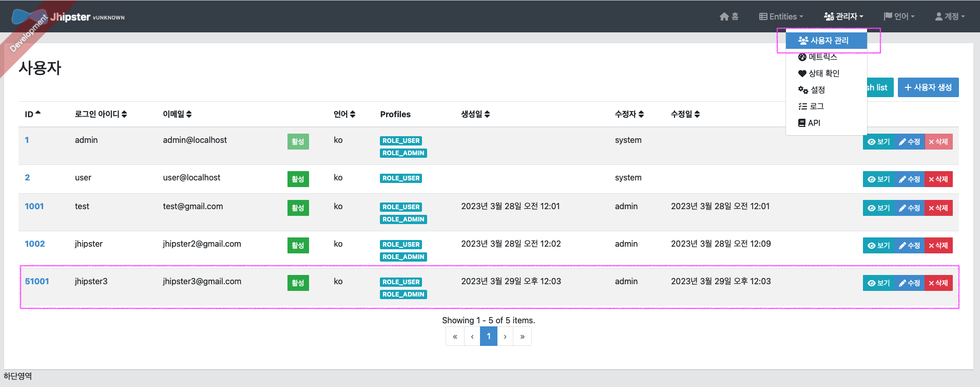This screenshot has width=980, height=387.
Task: Click the jhipster3@gmail.com email cell
Action: pyautogui.click(x=202, y=281)
